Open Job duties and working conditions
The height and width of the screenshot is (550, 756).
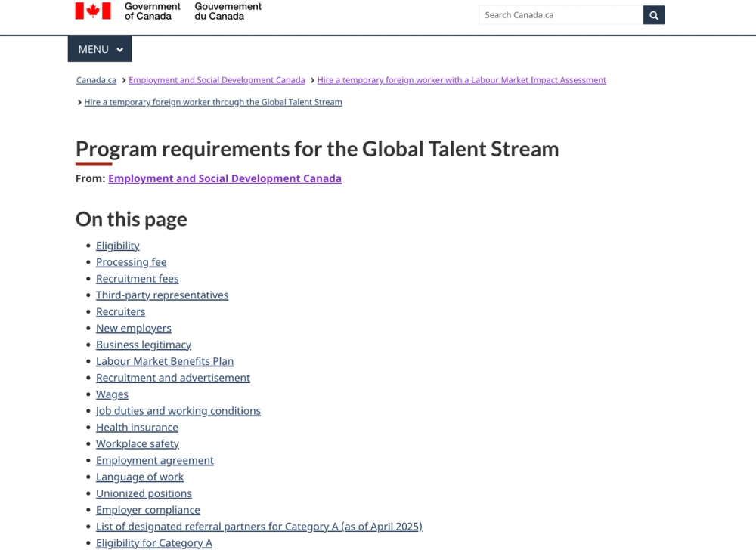(178, 411)
